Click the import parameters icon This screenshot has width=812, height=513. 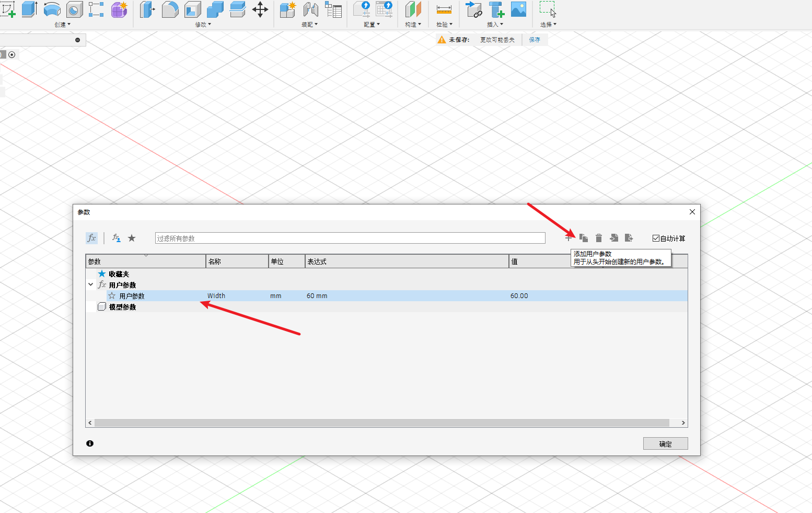click(614, 238)
